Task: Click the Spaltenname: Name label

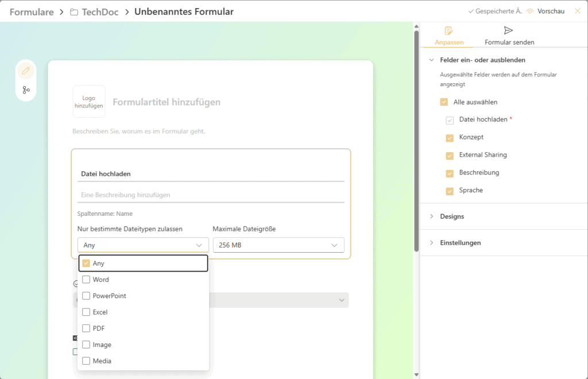Action: (105, 214)
